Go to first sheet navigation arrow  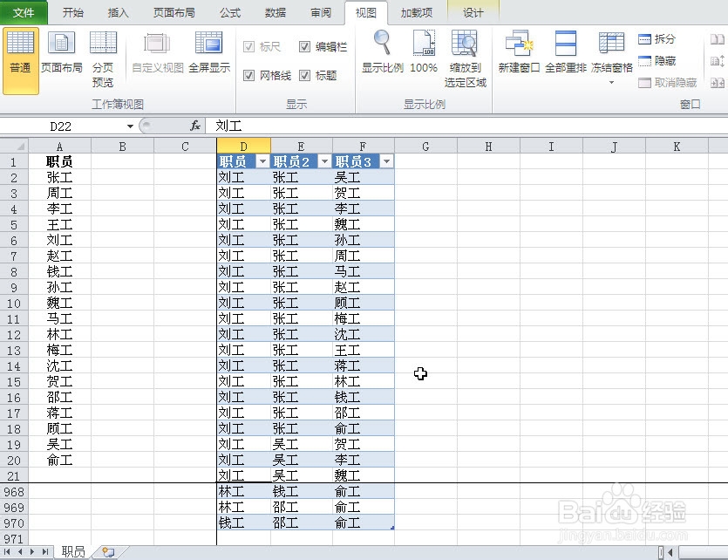7,551
